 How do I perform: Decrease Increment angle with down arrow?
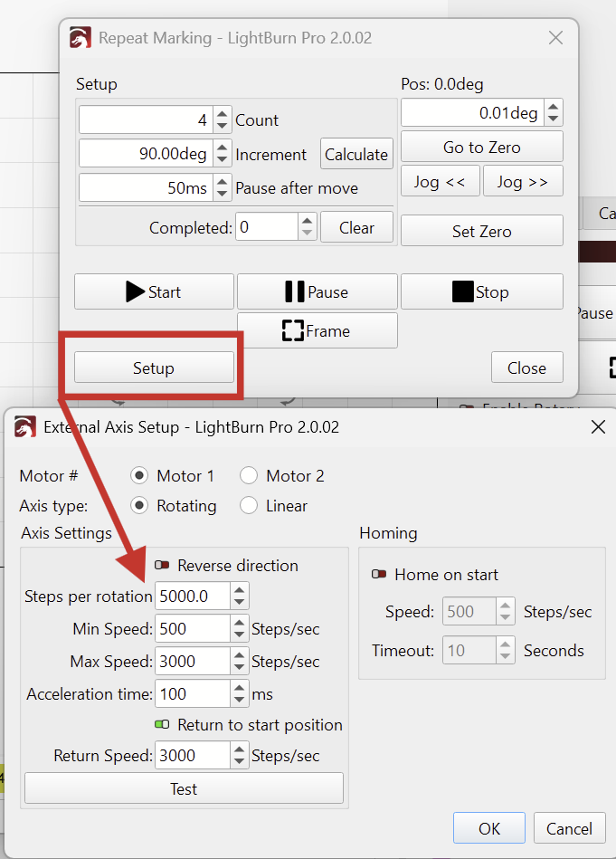tap(222, 160)
